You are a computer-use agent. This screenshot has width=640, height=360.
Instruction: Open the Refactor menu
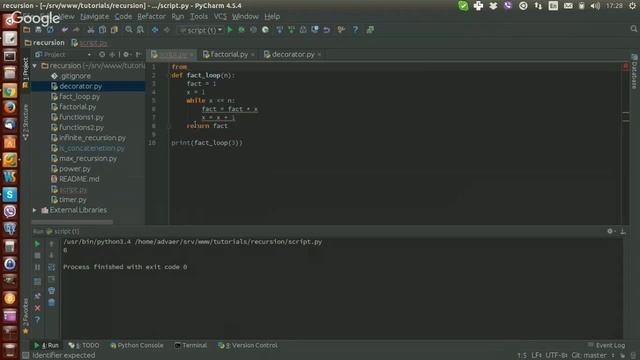tap(151, 16)
